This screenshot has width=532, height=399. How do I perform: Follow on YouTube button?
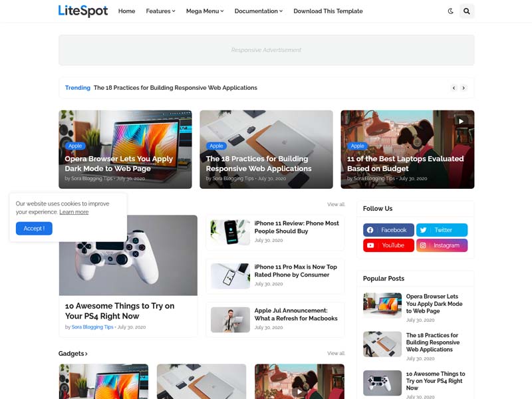click(x=388, y=245)
